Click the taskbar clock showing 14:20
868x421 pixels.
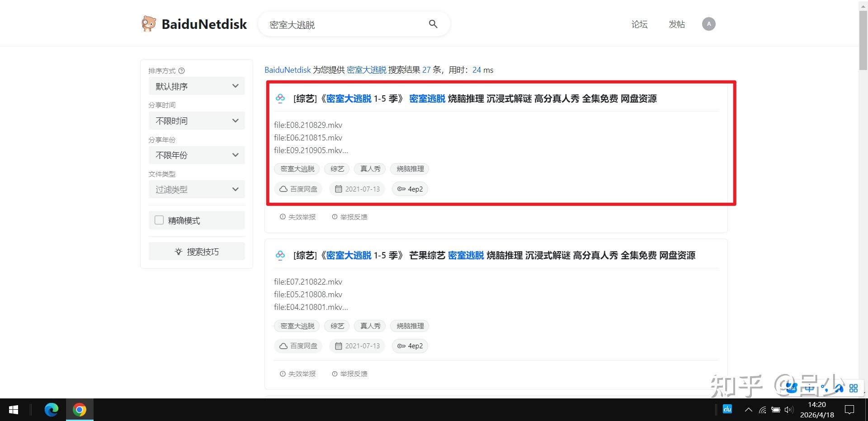817,410
